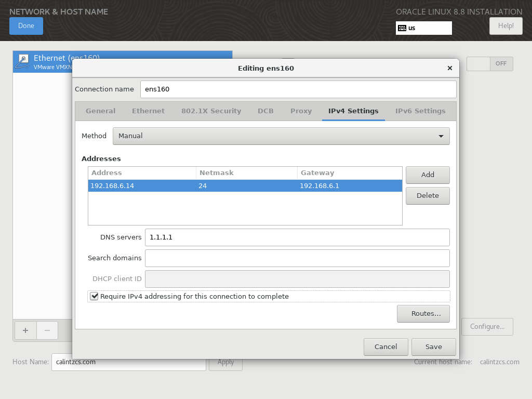Apply the host name

point(225,362)
